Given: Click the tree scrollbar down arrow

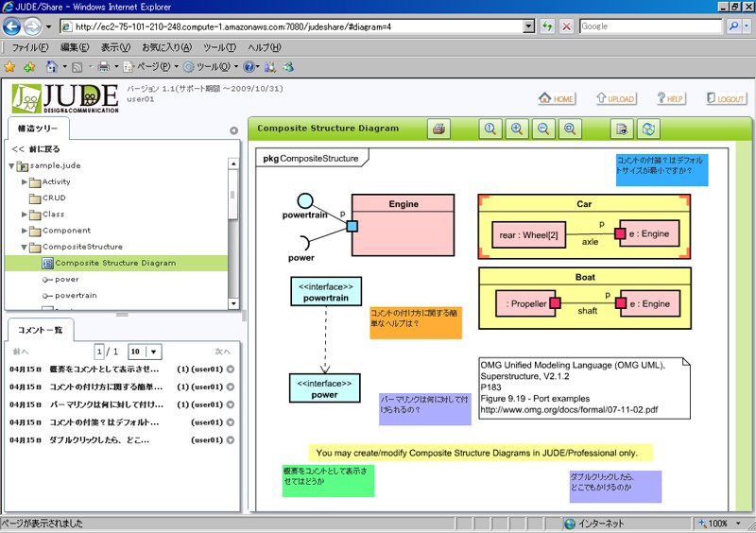Looking at the screenshot, I should (x=233, y=304).
